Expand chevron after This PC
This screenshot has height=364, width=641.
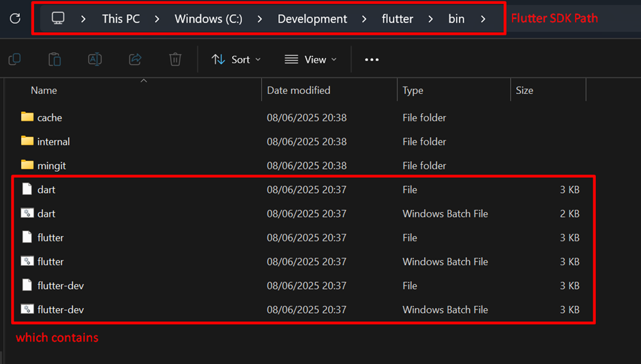pyautogui.click(x=157, y=19)
